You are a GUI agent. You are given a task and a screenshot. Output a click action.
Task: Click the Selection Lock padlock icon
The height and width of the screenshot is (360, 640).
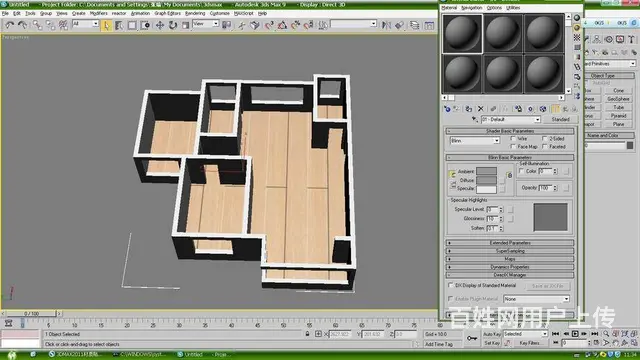pos(307,334)
